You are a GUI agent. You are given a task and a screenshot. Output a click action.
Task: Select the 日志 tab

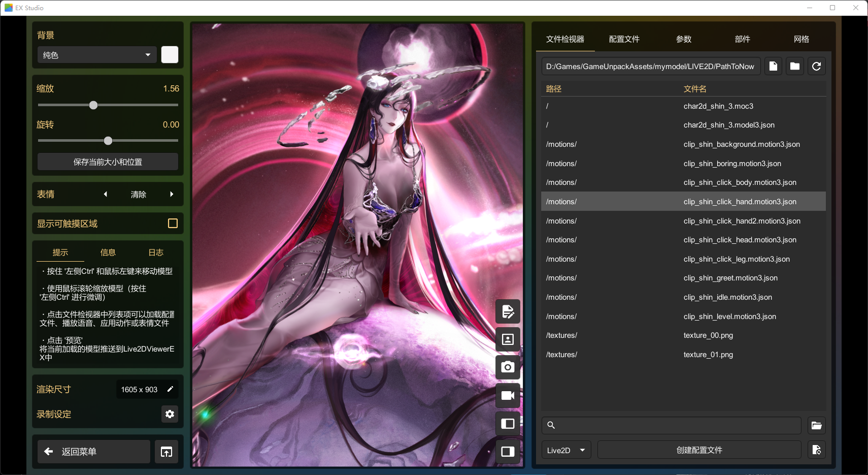click(156, 252)
